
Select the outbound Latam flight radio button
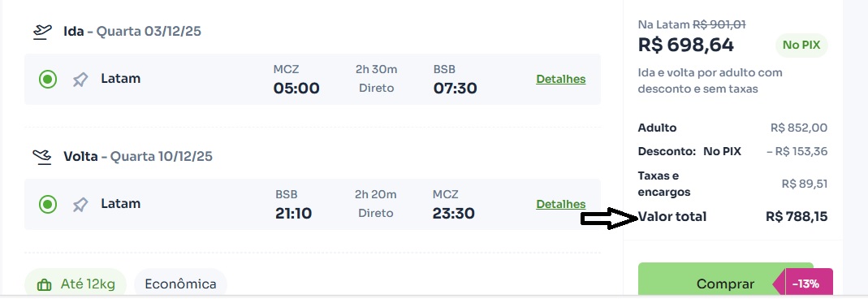pyautogui.click(x=48, y=80)
